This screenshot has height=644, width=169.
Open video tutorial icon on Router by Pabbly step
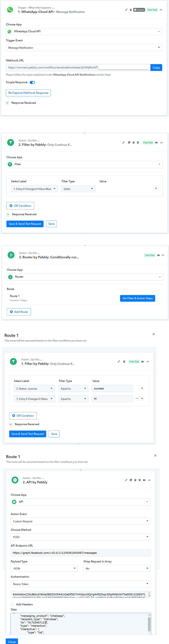(158, 255)
